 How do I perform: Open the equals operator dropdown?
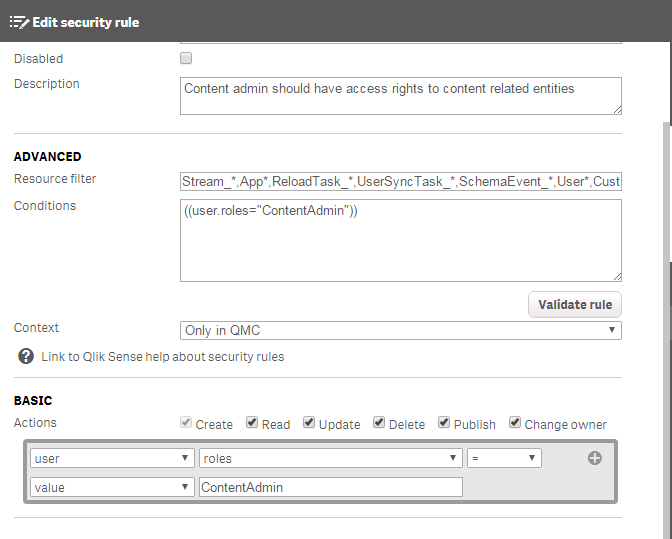coord(504,458)
